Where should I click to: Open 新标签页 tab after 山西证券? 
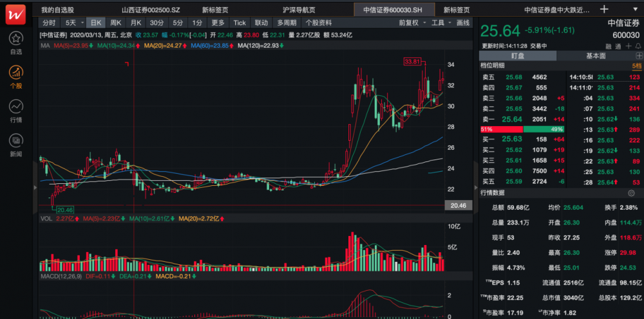(x=215, y=10)
